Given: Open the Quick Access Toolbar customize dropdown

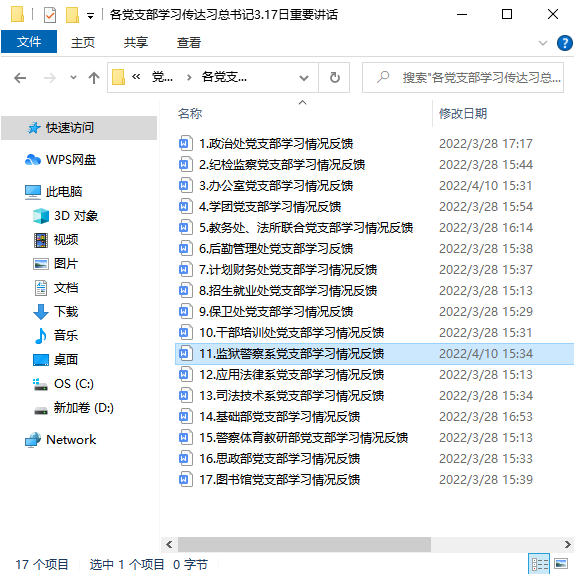Looking at the screenshot, I should (x=90, y=16).
